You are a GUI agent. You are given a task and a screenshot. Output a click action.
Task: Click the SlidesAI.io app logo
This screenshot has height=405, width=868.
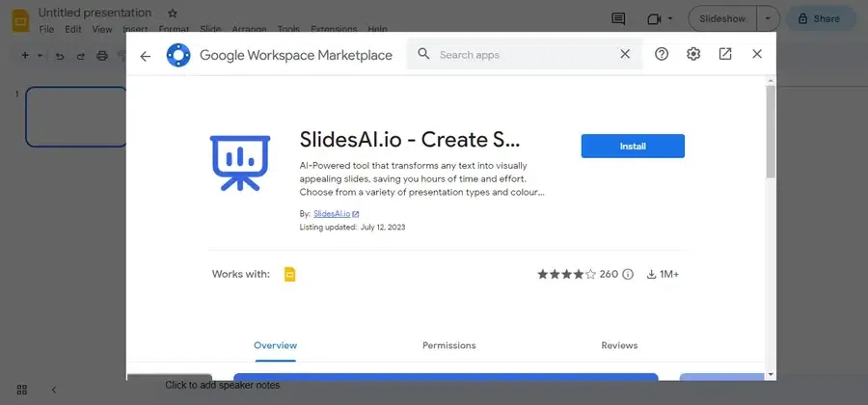point(240,163)
